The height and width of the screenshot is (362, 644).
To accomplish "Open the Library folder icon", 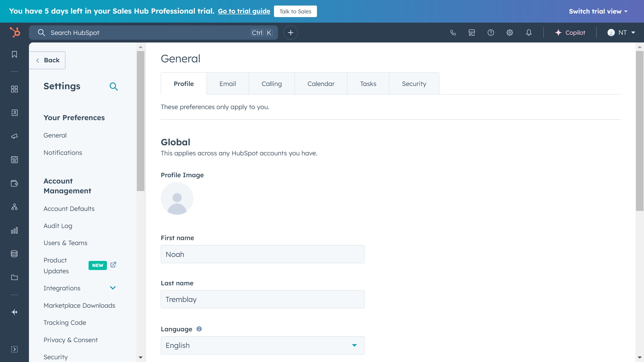I will pos(14,277).
